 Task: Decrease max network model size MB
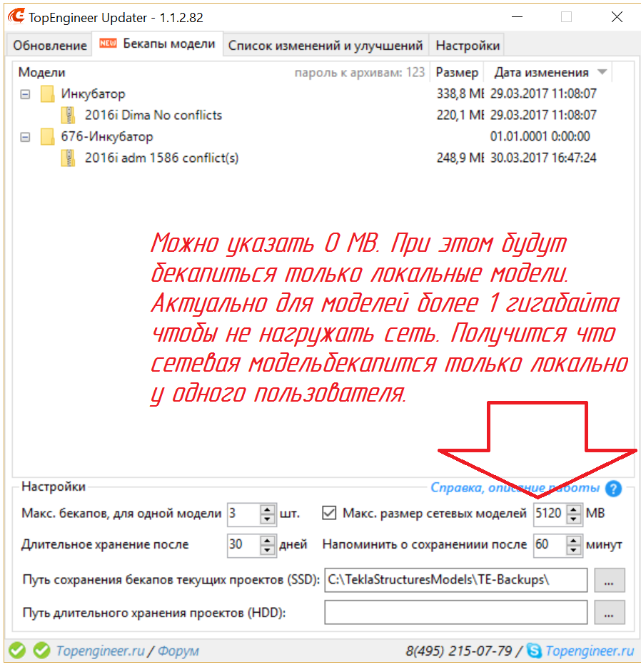pyautogui.click(x=574, y=519)
